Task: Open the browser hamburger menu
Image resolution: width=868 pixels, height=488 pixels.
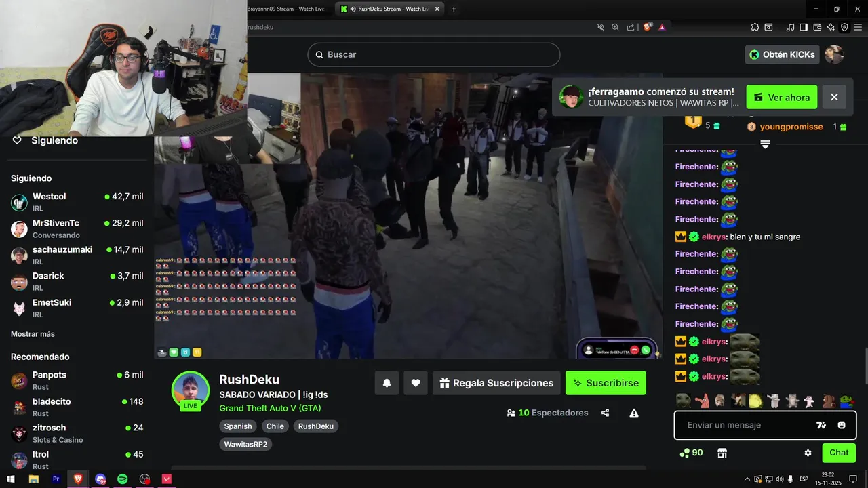Action: click(858, 27)
